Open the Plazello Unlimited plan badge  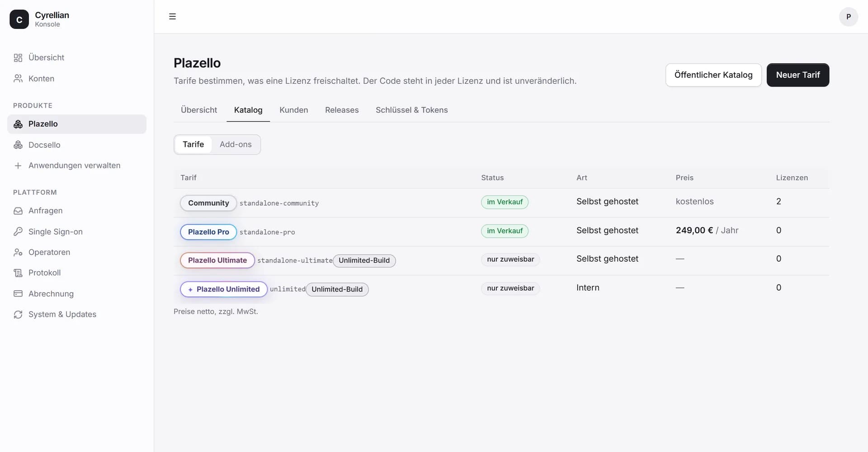pyautogui.click(x=224, y=289)
